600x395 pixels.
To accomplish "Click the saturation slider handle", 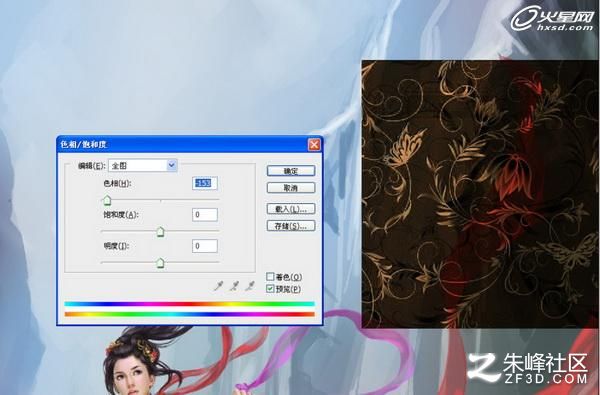I will tap(160, 232).
